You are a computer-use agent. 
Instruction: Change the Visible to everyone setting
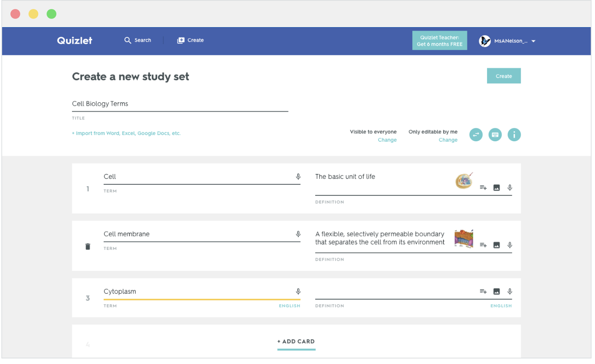(387, 140)
